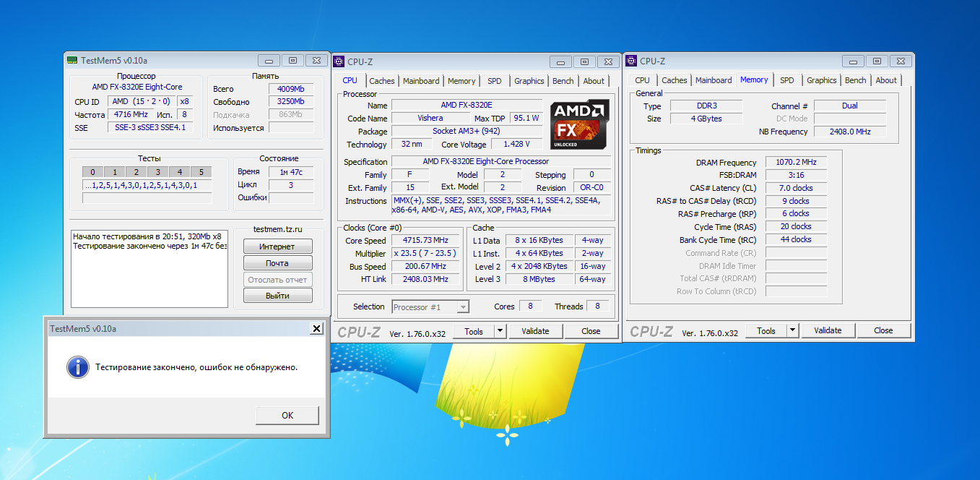Open Graphics tab in Memory window
Screen dimensions: 980x480
(x=822, y=80)
